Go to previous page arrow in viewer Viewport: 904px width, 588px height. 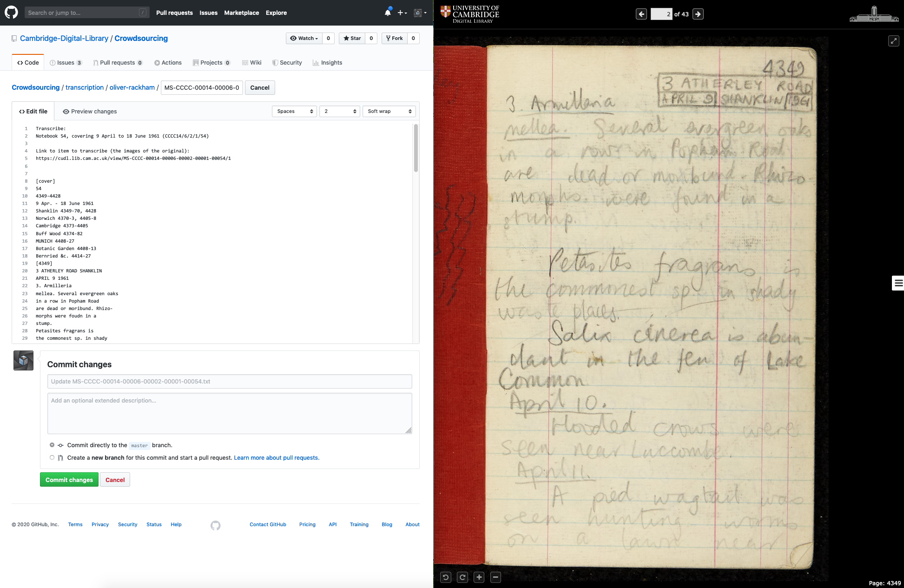point(641,14)
